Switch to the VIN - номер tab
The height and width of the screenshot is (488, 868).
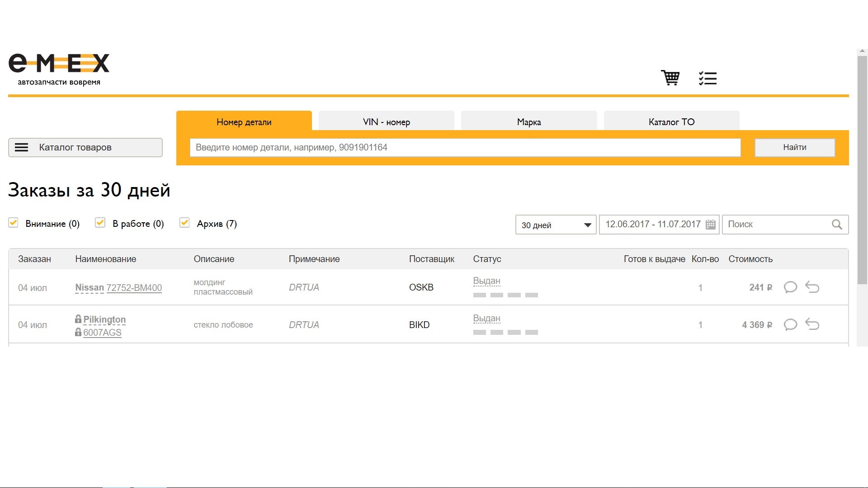386,122
